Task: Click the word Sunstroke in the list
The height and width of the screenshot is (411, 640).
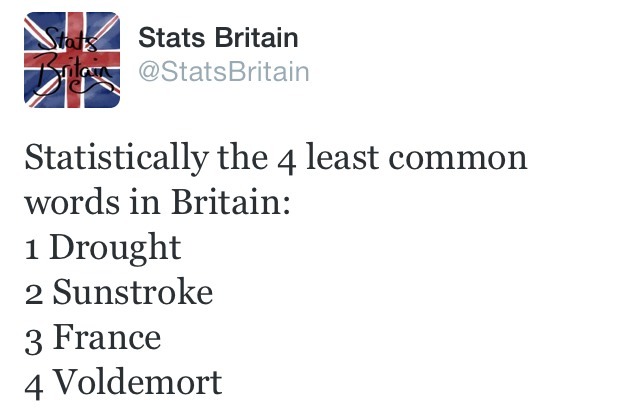Action: [133, 292]
